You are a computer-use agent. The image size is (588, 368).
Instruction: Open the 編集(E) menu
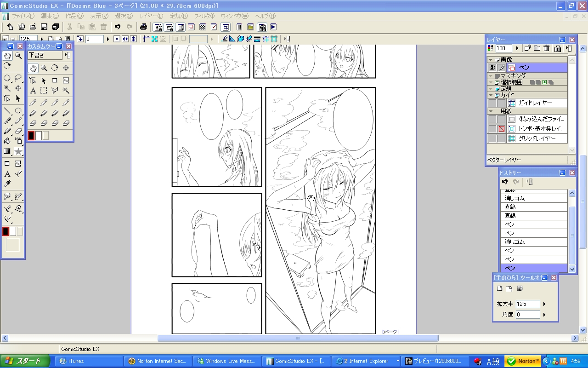(50, 16)
